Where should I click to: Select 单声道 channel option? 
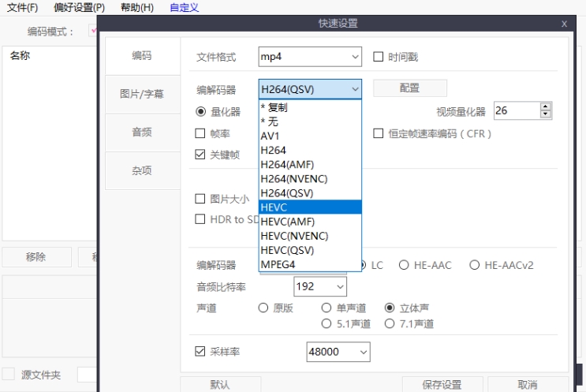(327, 308)
